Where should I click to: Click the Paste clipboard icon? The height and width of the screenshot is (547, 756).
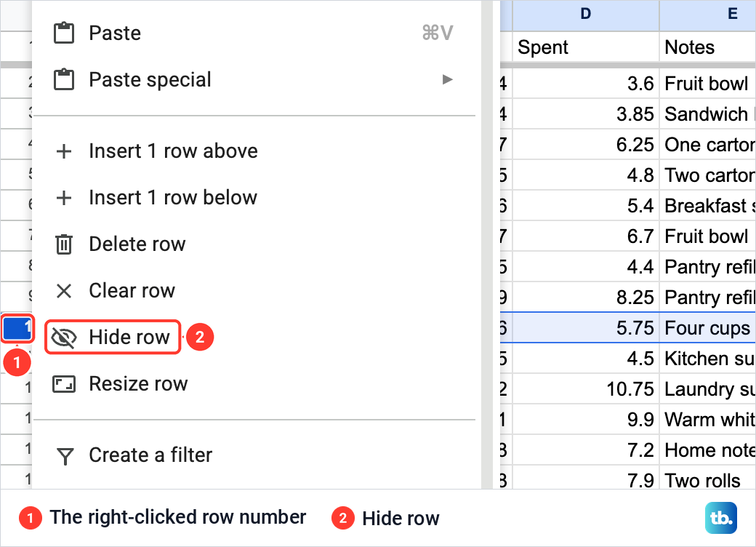click(x=64, y=33)
